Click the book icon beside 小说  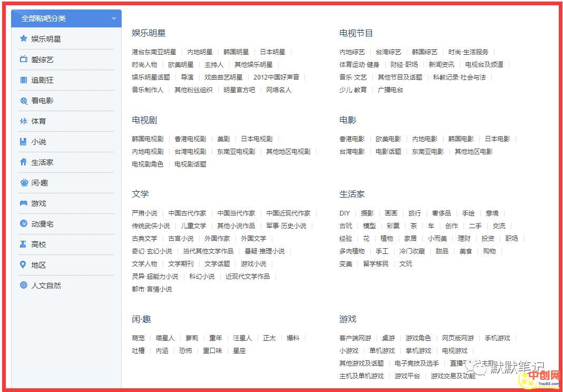click(23, 142)
